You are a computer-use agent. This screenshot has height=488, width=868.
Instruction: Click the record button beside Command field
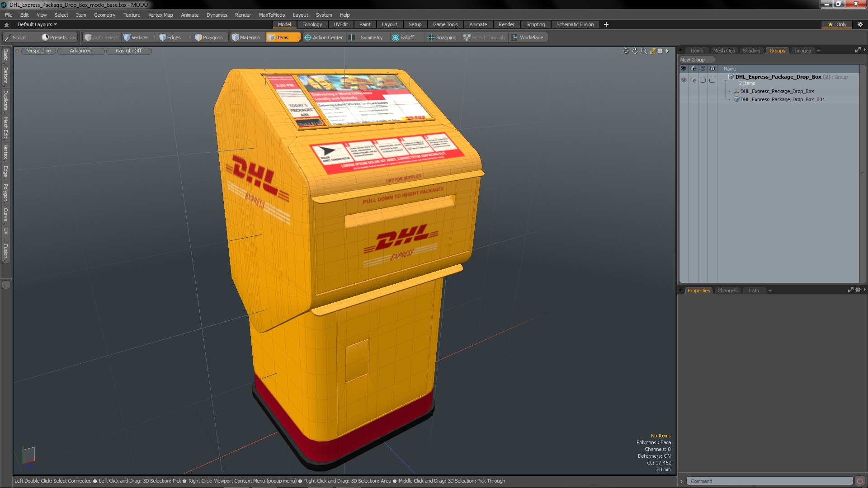tap(860, 481)
